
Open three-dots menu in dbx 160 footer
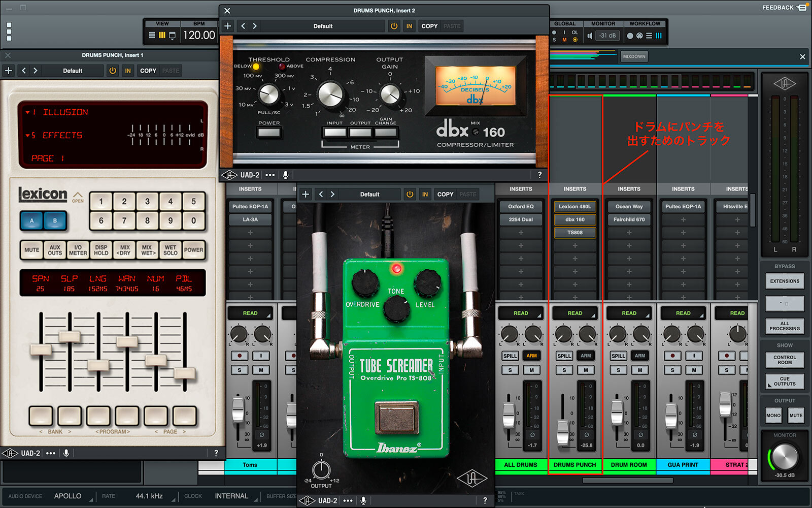(x=270, y=175)
